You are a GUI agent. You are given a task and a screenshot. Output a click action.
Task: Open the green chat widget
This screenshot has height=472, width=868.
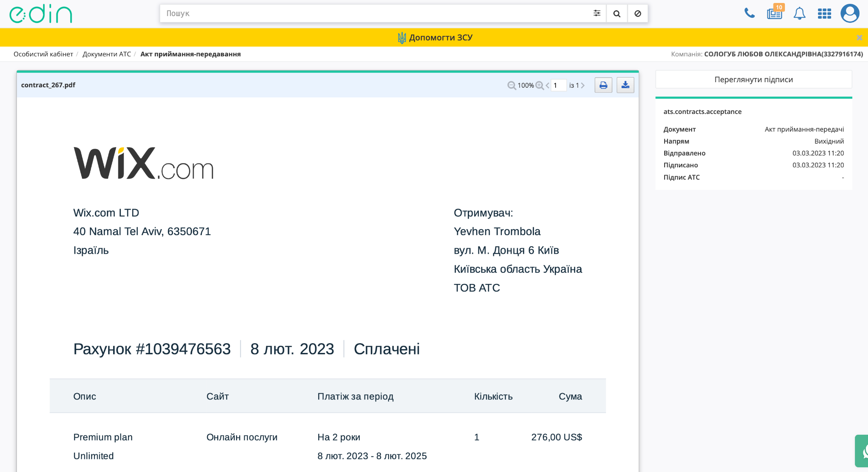pos(862,451)
